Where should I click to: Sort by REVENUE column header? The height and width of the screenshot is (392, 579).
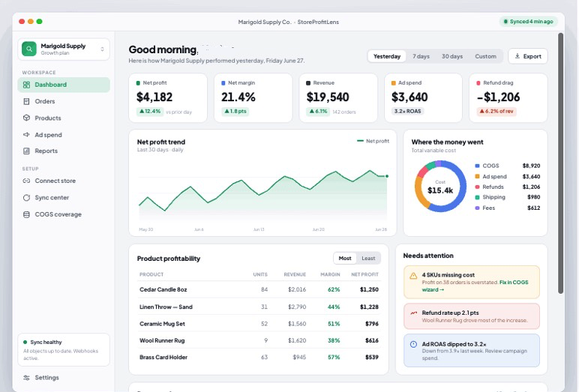coord(295,274)
